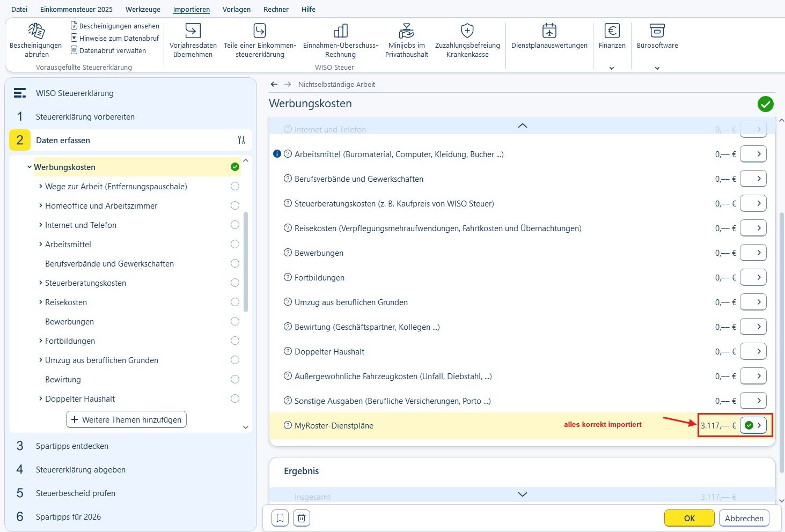
Task: Open Reisekosten detail arrow button
Action: click(753, 228)
